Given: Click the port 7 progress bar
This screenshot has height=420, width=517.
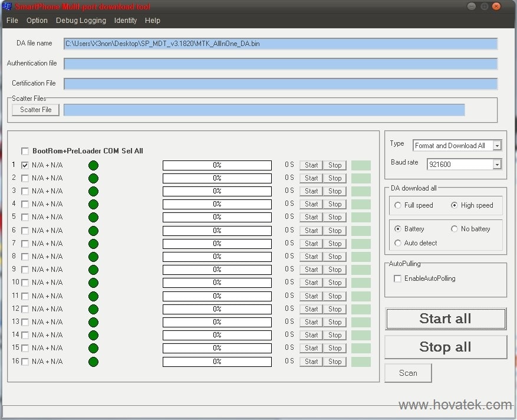Looking at the screenshot, I should (x=217, y=244).
